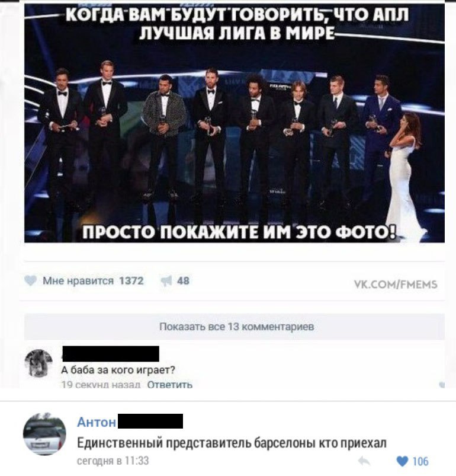Image resolution: width=456 pixels, height=476 pixels.
Task: Click the "Мне нравится" label
Action: pos(78,281)
